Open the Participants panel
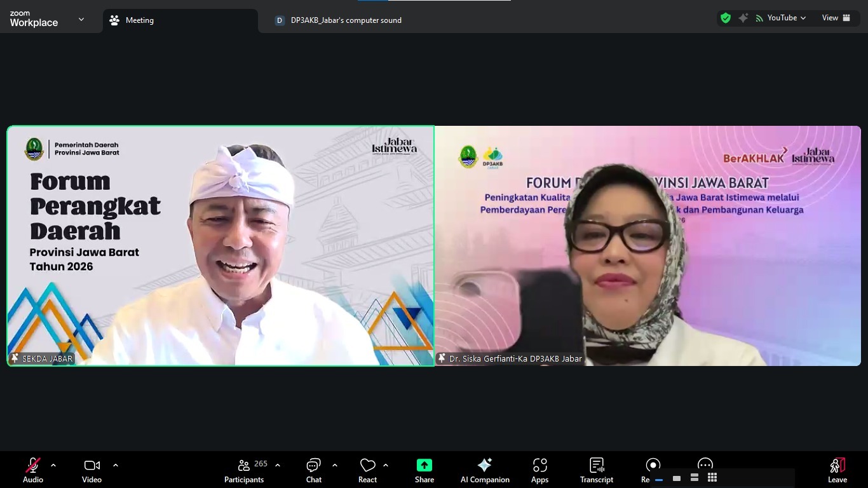Viewport: 868px width, 488px height. 244,470
